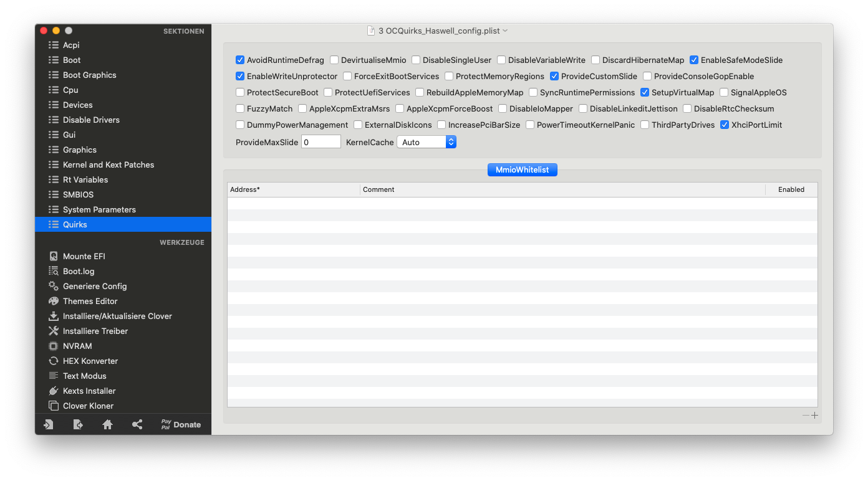Click the Enabled column header
Image resolution: width=868 pixels, height=481 pixels.
pyautogui.click(x=791, y=189)
